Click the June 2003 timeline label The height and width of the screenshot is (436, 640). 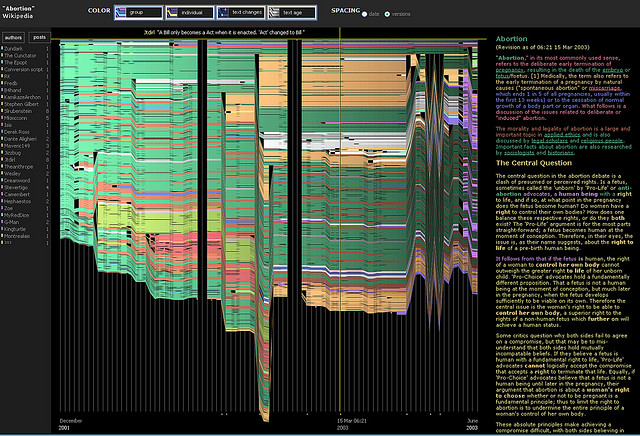(x=472, y=424)
